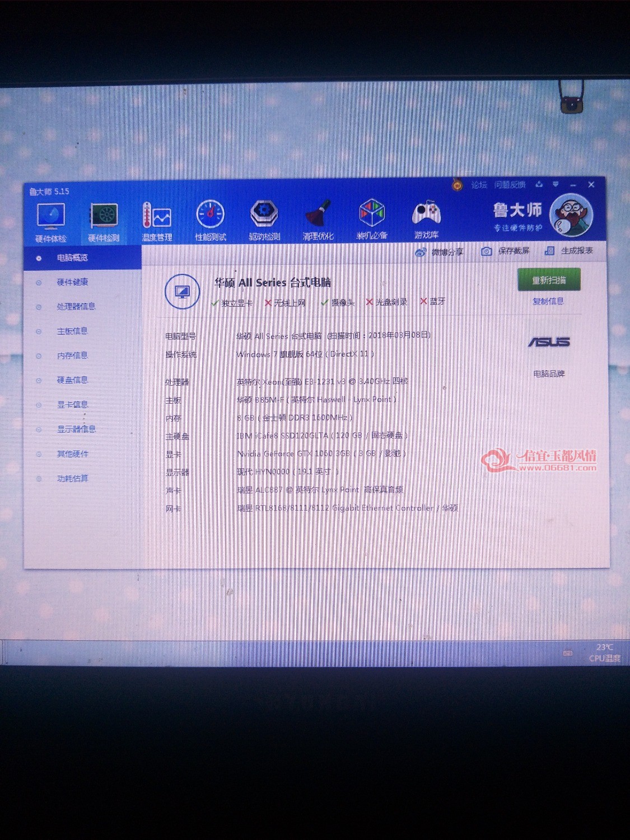The width and height of the screenshot is (630, 840).
Task: Click the 华硕 B85M-F motherboard value
Action: point(316,400)
